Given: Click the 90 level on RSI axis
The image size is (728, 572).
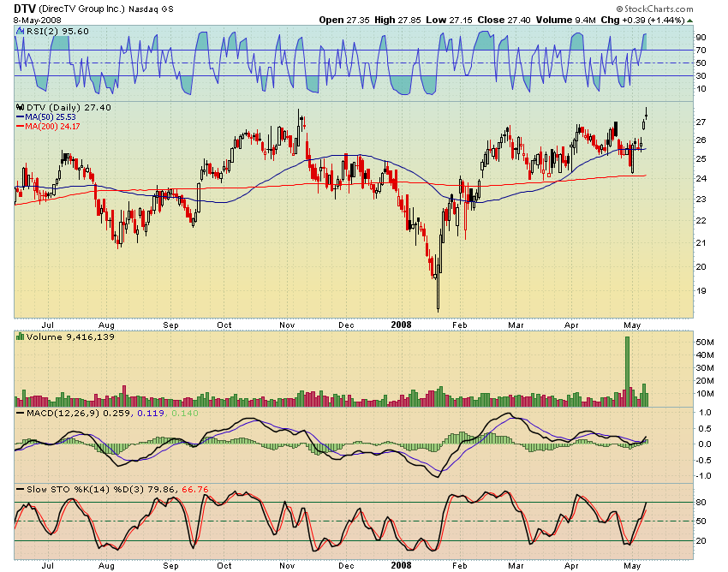Looking at the screenshot, I should point(701,37).
